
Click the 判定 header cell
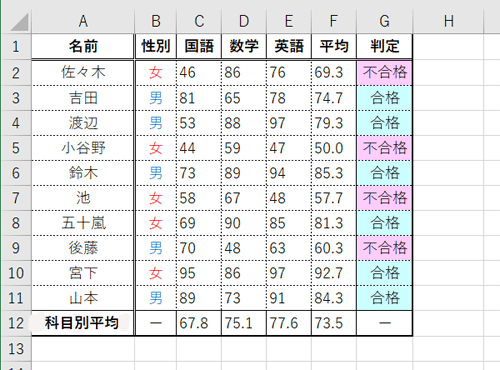point(385,46)
